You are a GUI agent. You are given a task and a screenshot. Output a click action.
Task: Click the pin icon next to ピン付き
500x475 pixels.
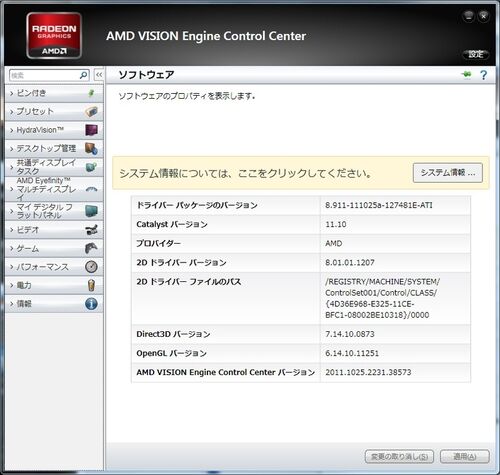click(x=91, y=93)
